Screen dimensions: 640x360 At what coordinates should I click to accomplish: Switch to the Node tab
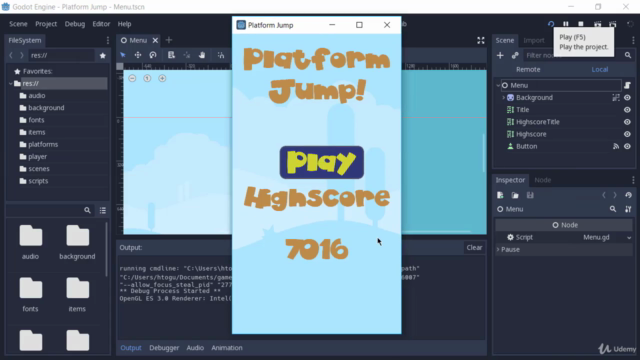(542, 180)
